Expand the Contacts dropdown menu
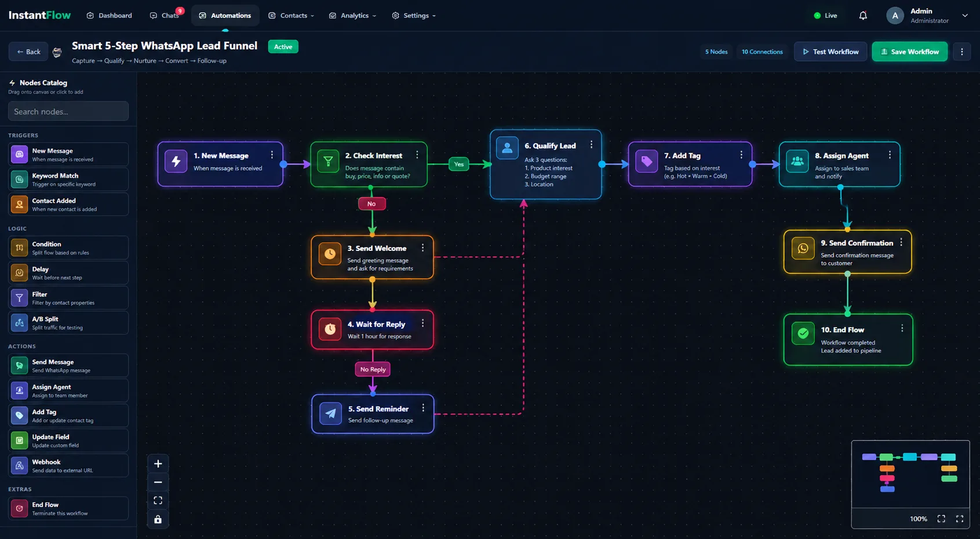The image size is (980, 539). (x=291, y=16)
